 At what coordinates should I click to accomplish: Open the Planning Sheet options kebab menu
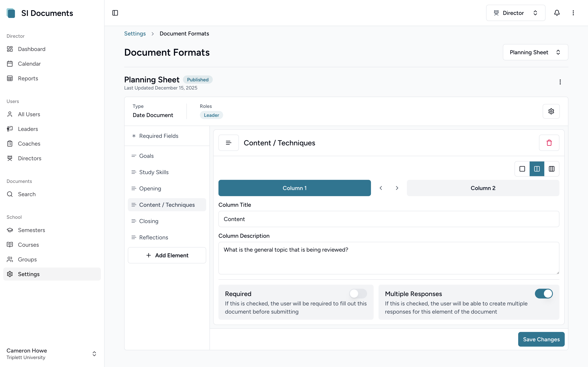560,82
